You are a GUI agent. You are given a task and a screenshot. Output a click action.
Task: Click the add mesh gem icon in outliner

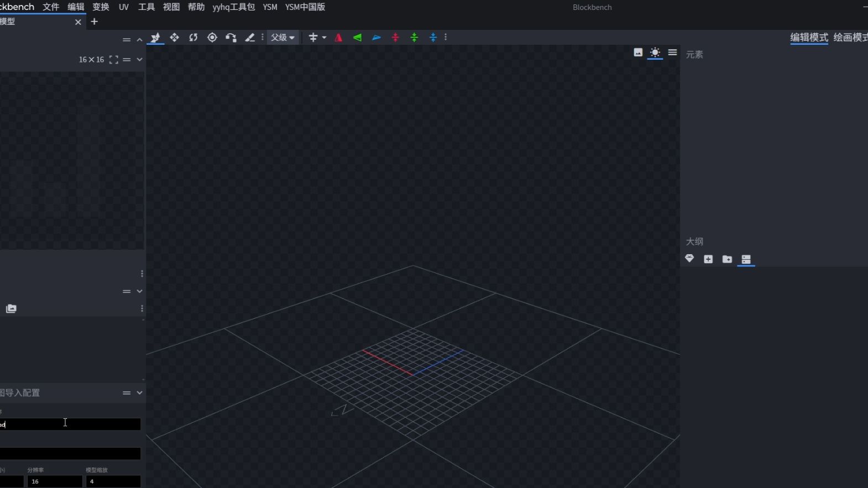(689, 259)
